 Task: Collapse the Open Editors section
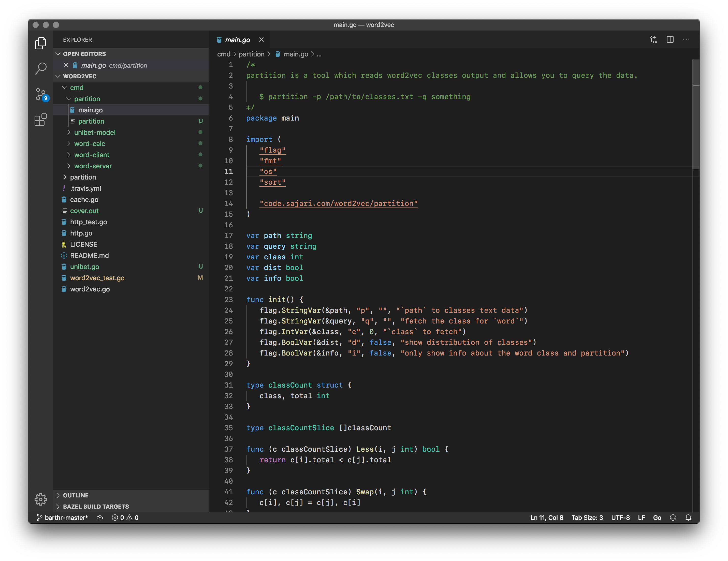131,54
